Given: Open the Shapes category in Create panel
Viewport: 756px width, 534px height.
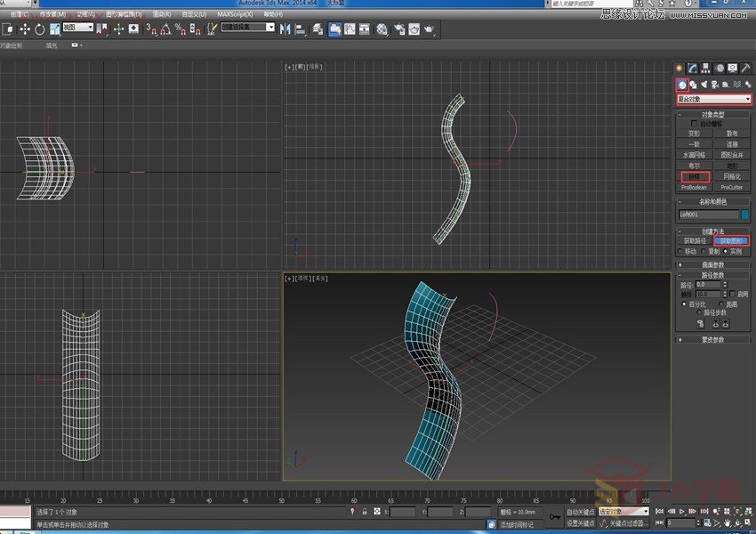Looking at the screenshot, I should click(695, 84).
